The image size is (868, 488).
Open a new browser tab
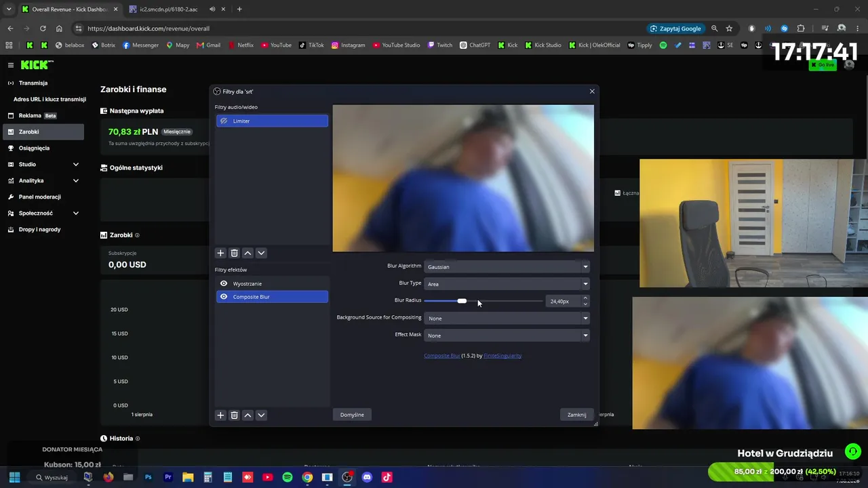239,9
